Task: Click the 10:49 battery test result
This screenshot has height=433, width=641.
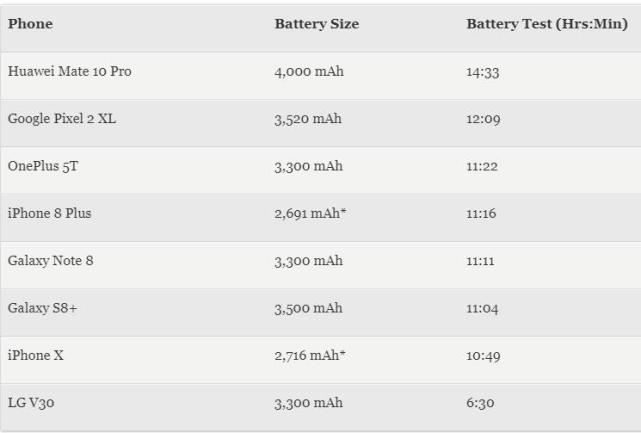Action: point(483,356)
